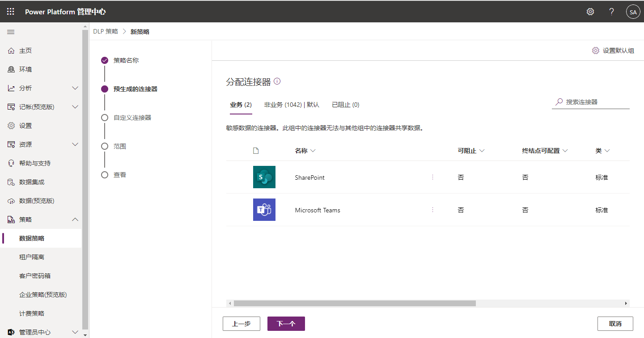Viewport: 644px width, 338px height.
Task: Click the 环境 globe icon
Action: [x=12, y=69]
